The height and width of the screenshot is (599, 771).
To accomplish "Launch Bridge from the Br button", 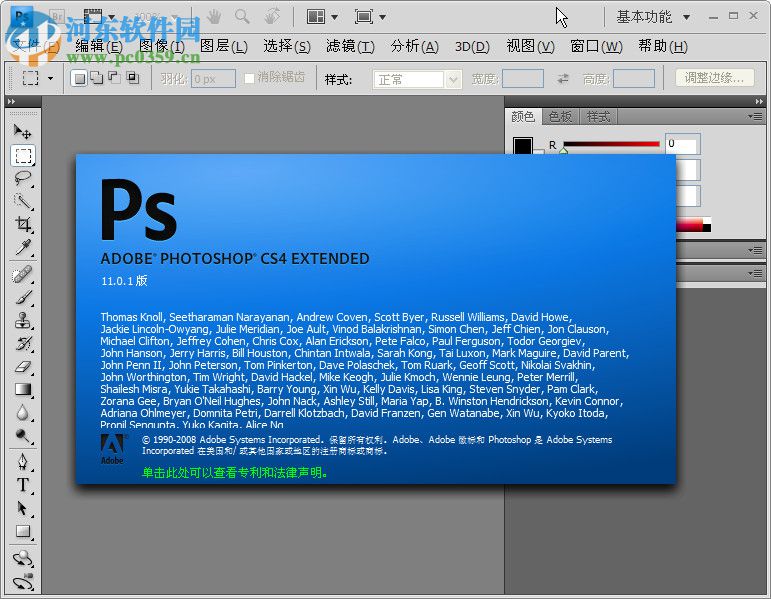I will click(58, 17).
